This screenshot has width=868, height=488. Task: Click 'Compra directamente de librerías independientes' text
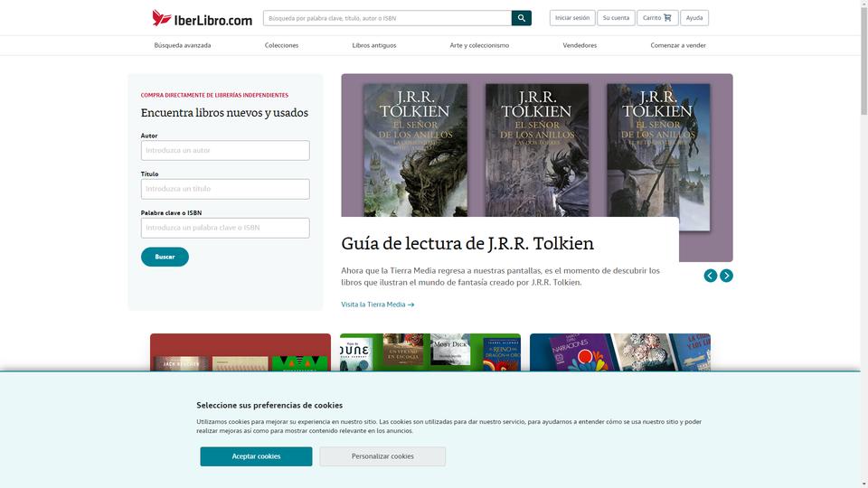(x=214, y=95)
